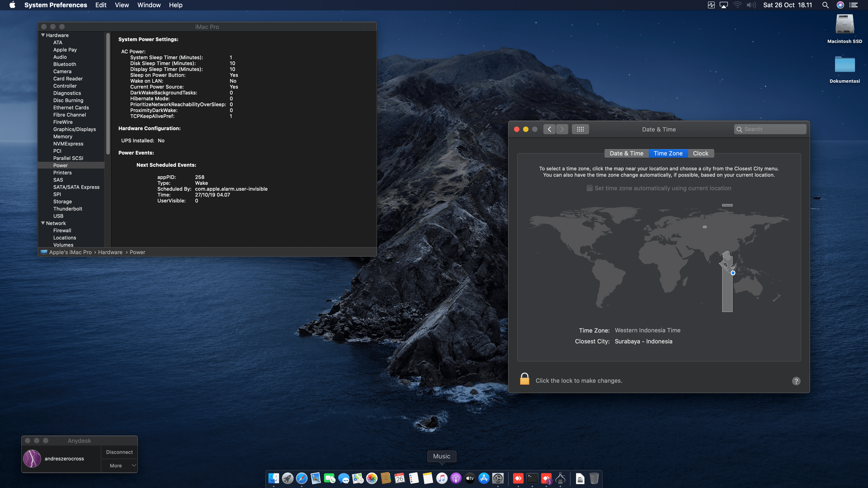Open Notification Center icon in menu bar

(854, 5)
